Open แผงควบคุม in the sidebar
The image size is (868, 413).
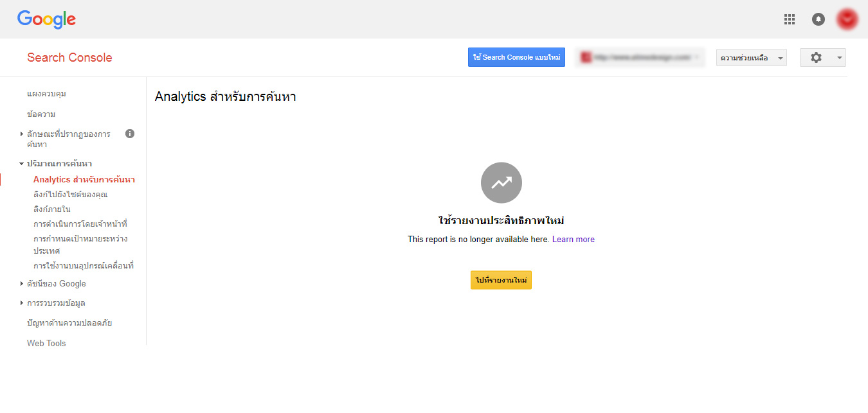tap(46, 94)
